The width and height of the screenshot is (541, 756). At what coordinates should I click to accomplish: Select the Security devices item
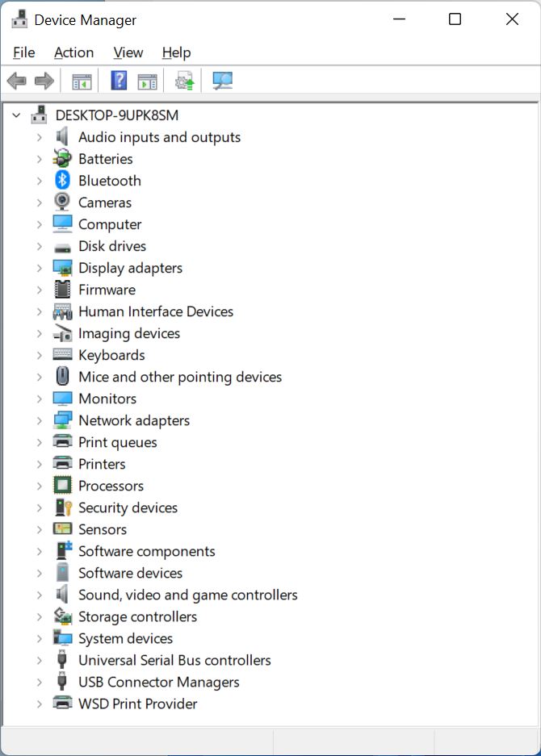coord(128,507)
